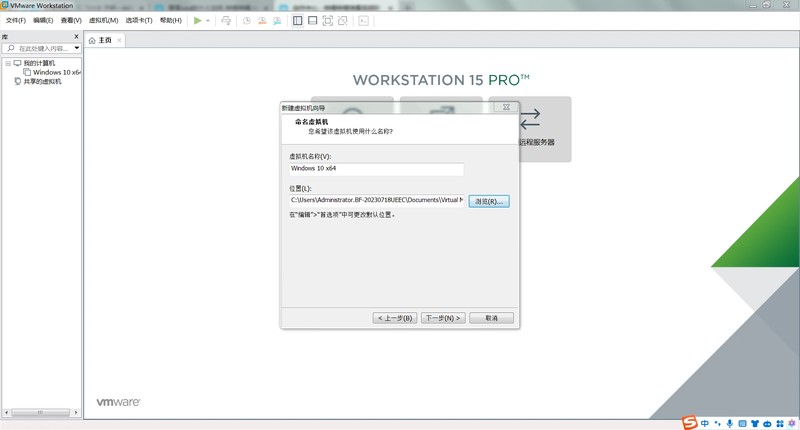Image resolution: width=800 pixels, height=430 pixels.
Task: Click the 虚拟机名称 input field
Action: (377, 169)
